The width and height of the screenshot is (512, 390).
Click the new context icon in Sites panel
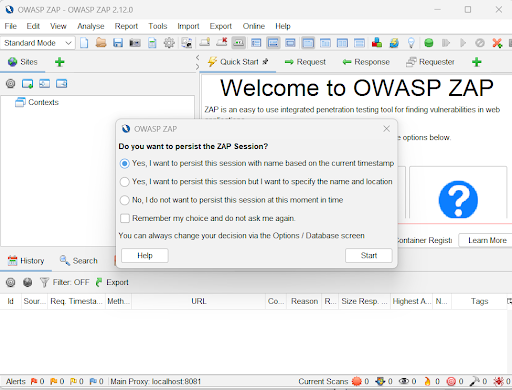click(27, 84)
